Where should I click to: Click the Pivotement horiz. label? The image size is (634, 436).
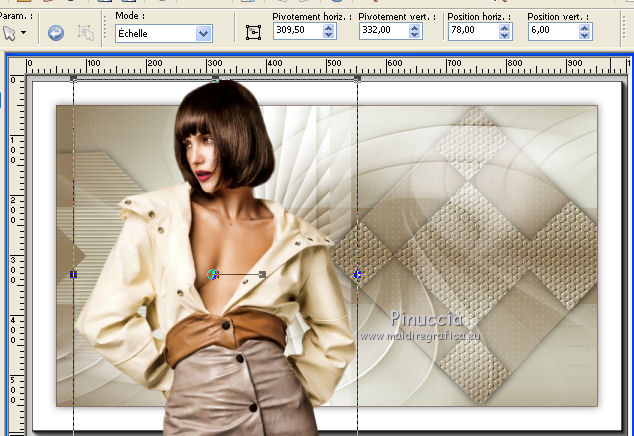(312, 17)
